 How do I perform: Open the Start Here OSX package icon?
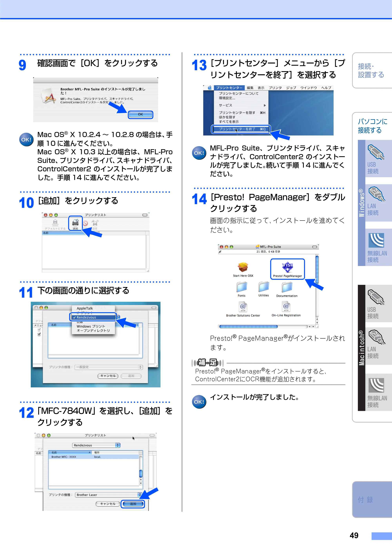point(243,269)
